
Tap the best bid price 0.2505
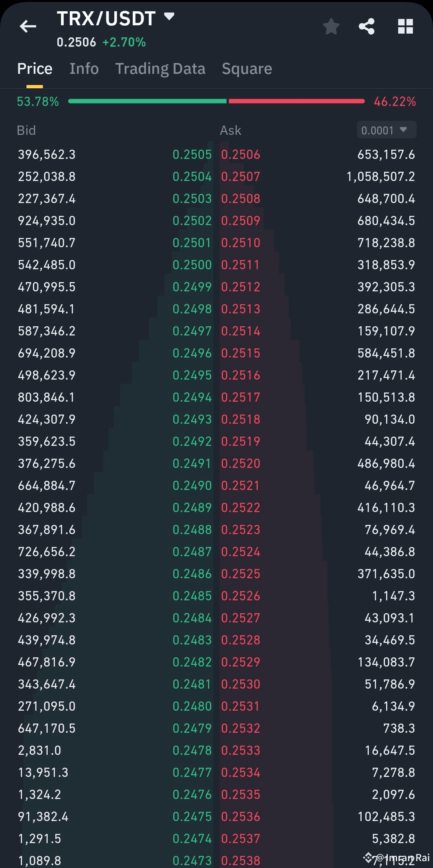tap(192, 154)
